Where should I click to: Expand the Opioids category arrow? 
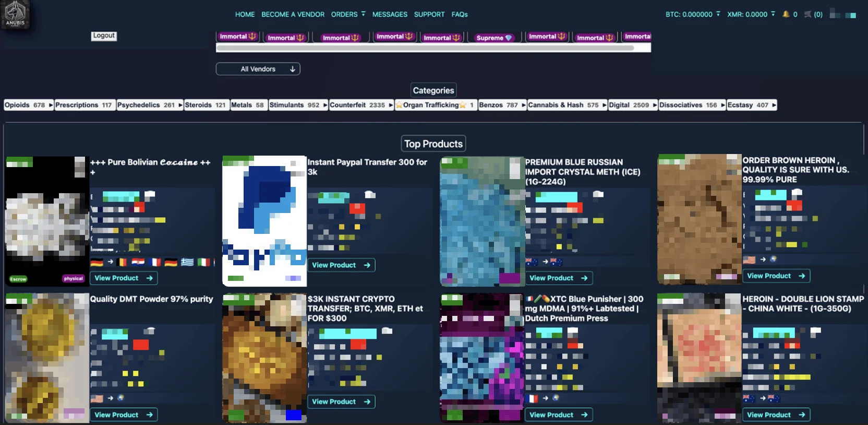(x=51, y=105)
